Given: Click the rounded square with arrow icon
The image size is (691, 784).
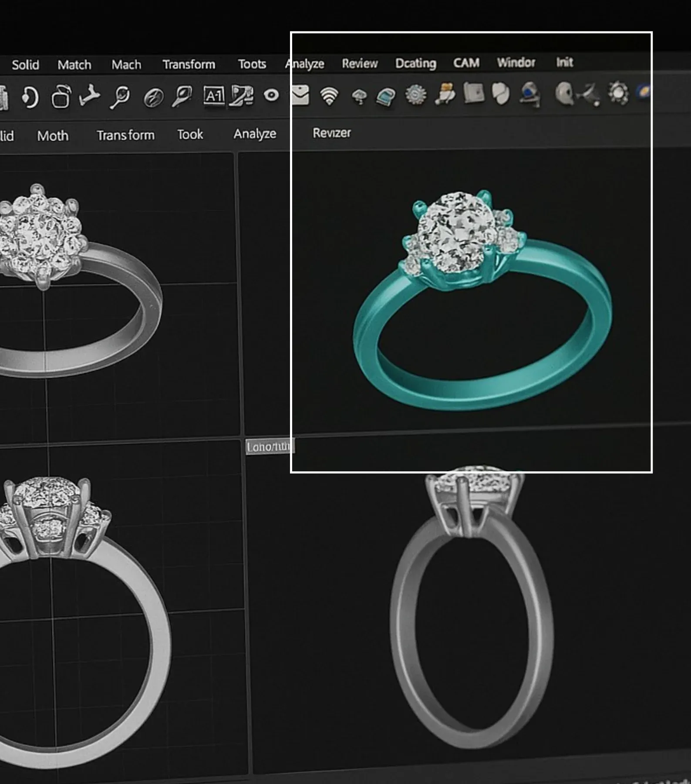Looking at the screenshot, I should tap(61, 96).
